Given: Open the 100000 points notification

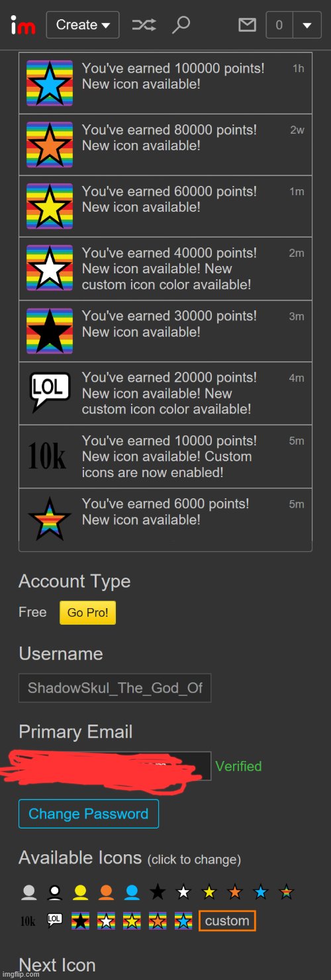Looking at the screenshot, I should (x=165, y=83).
